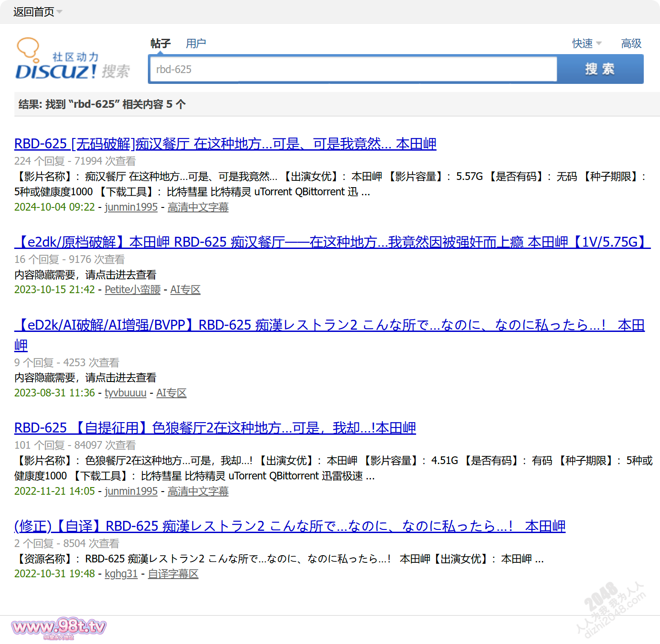Switch to the 用户 search tab
Viewport: 660px width, 644px height.
pos(196,43)
